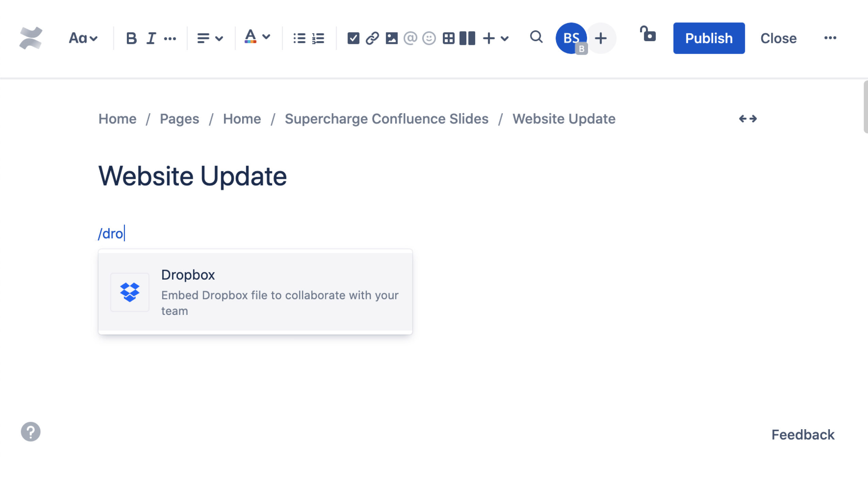Click the Insert link icon
The image size is (868, 485).
(371, 38)
